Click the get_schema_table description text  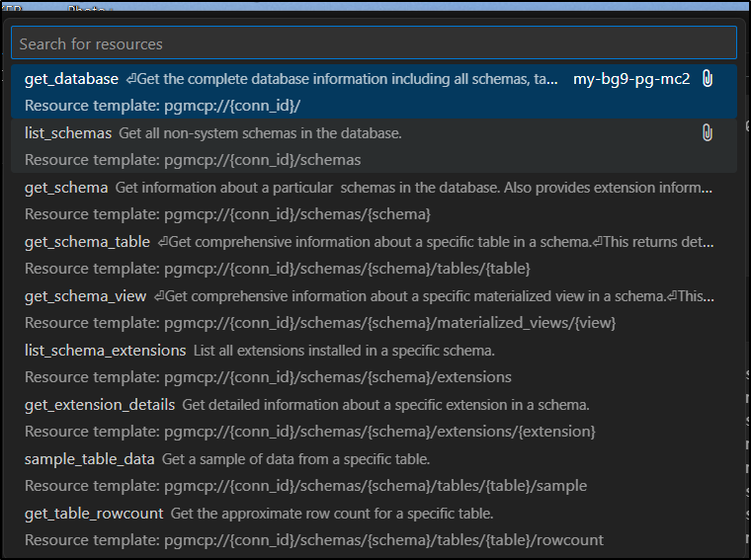pyautogui.click(x=435, y=242)
